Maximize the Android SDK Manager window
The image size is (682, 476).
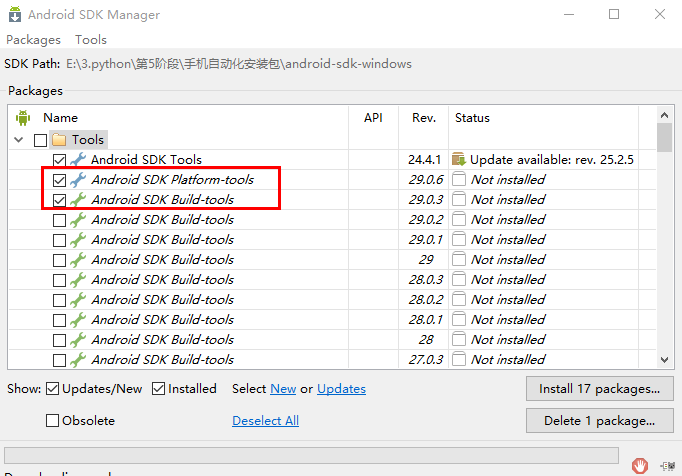614,14
